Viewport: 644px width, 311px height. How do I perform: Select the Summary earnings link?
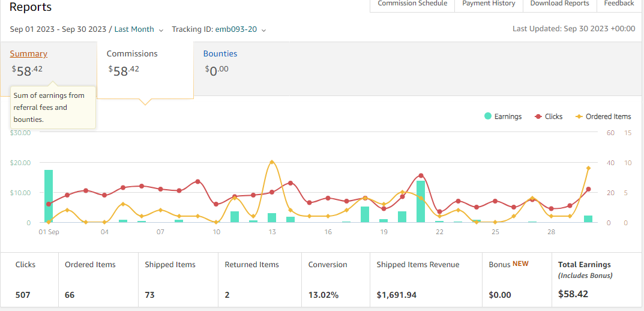(28, 53)
